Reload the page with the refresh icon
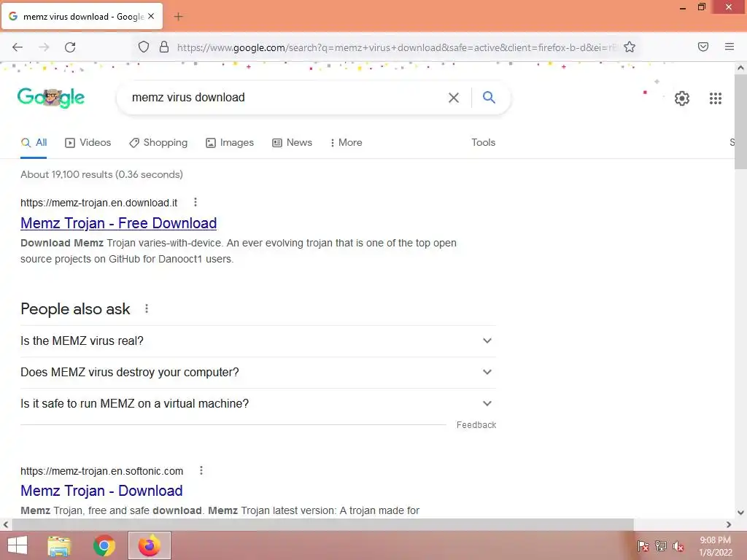The image size is (747, 560). [70, 47]
